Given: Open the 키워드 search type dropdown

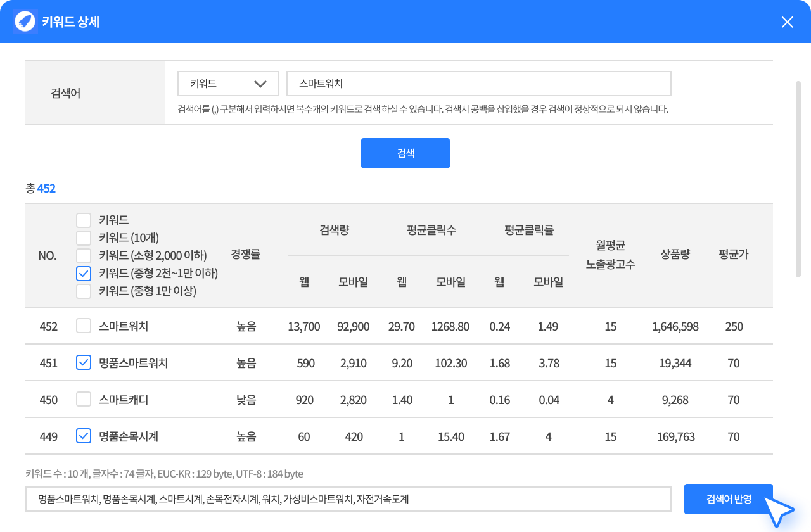Looking at the screenshot, I should pyautogui.click(x=228, y=84).
